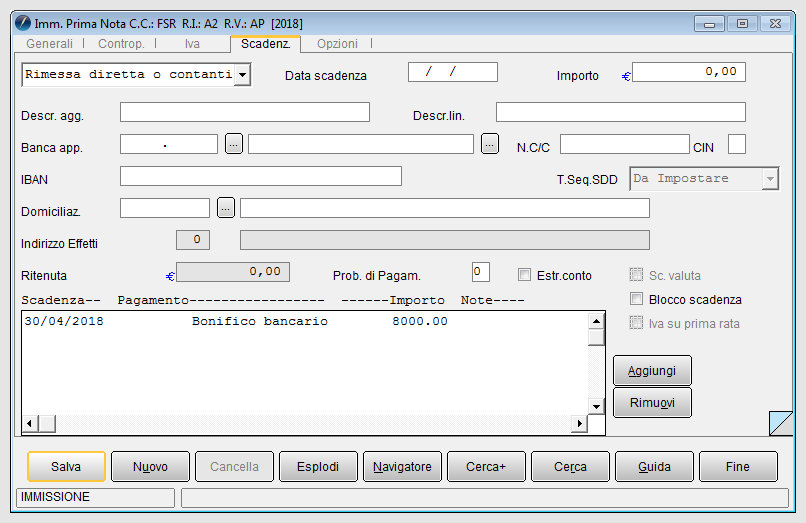Click the Cerca+ button
This screenshot has height=523, width=806.
(x=486, y=466)
